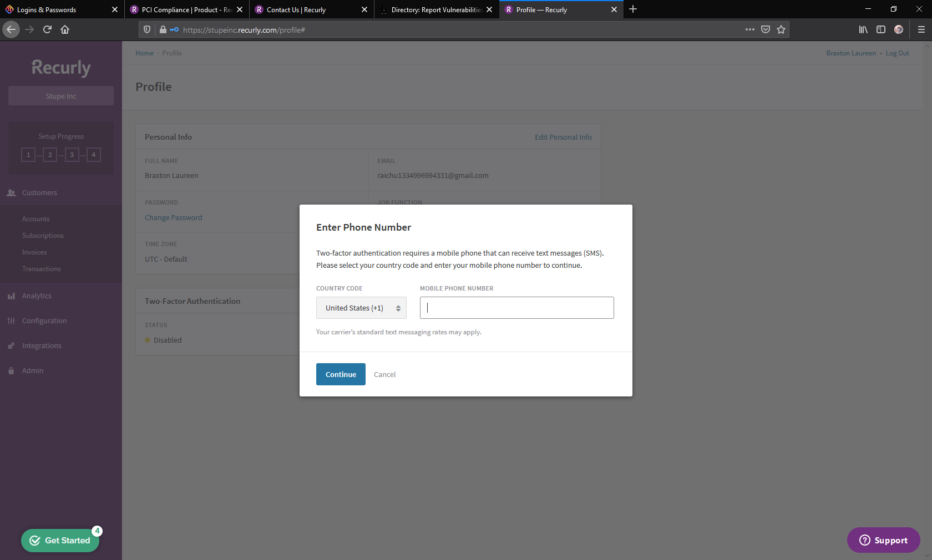Open a new browser tab
This screenshot has width=932, height=560.
coord(633,9)
